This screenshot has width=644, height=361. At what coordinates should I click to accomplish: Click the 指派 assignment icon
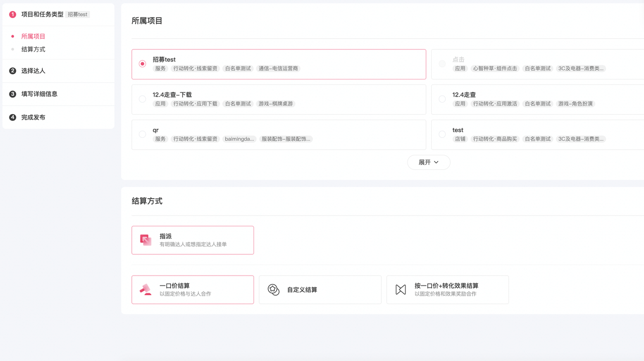click(146, 240)
